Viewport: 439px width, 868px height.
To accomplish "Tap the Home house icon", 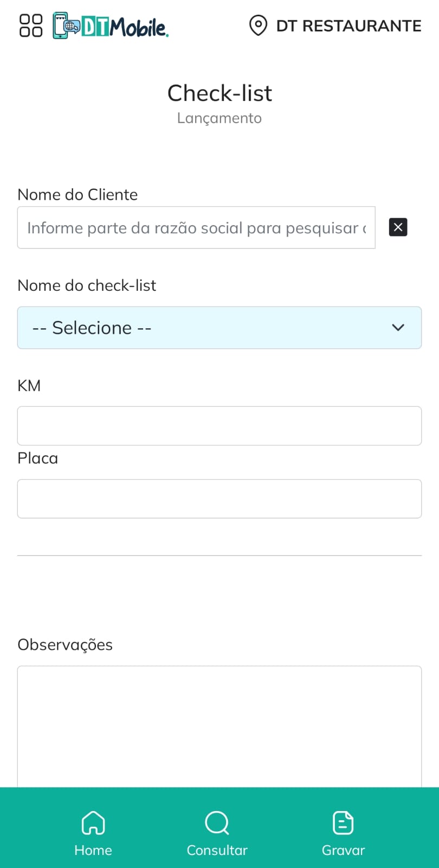I will [x=93, y=823].
